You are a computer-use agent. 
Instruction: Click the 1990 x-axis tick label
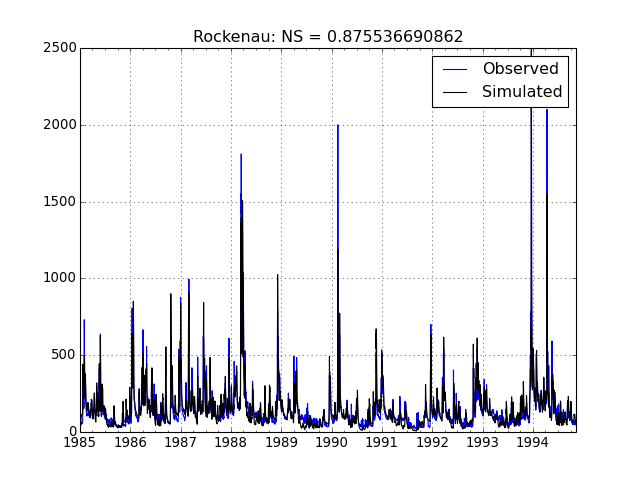pyautogui.click(x=332, y=442)
